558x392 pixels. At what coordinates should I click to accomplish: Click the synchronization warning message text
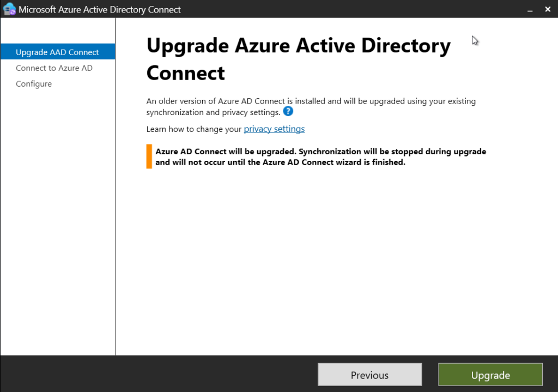tap(320, 156)
